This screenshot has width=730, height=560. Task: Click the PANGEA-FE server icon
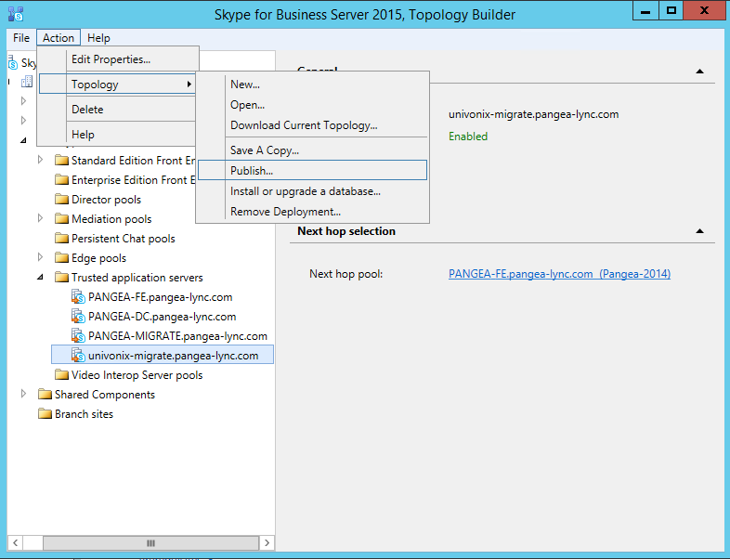78,297
